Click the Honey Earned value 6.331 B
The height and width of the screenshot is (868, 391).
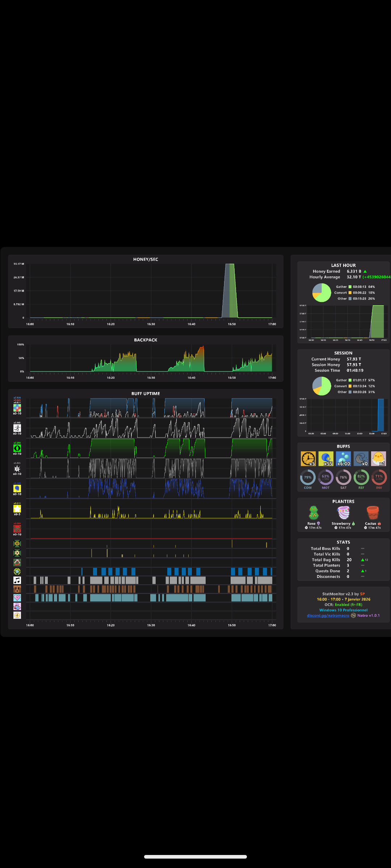pyautogui.click(x=354, y=271)
